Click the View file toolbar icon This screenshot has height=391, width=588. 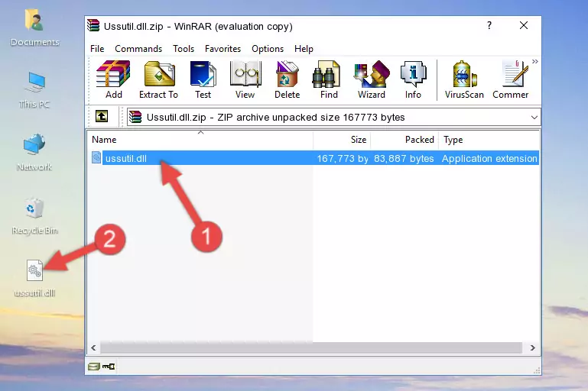(x=245, y=79)
